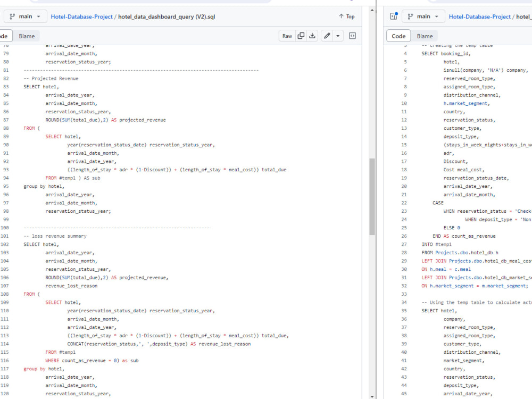Viewport: 532px width, 399px height.
Task: Click 'revenue_lost_reason' on line 107
Action: point(71,286)
